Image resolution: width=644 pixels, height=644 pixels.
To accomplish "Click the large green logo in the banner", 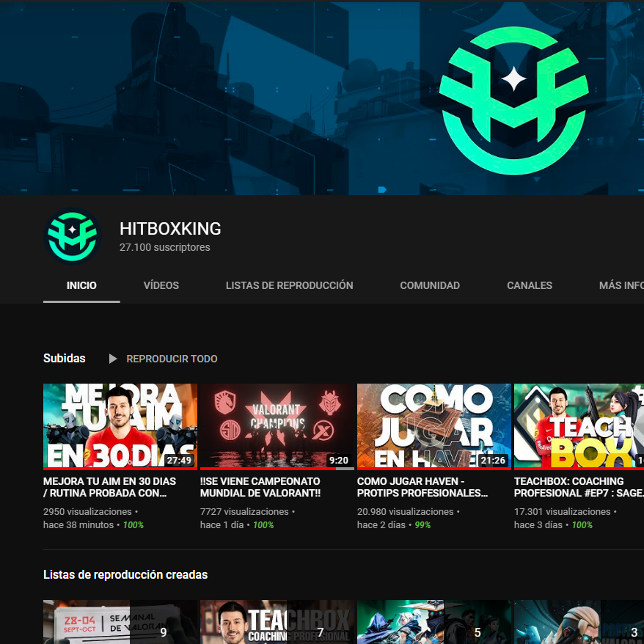I will (x=513, y=100).
